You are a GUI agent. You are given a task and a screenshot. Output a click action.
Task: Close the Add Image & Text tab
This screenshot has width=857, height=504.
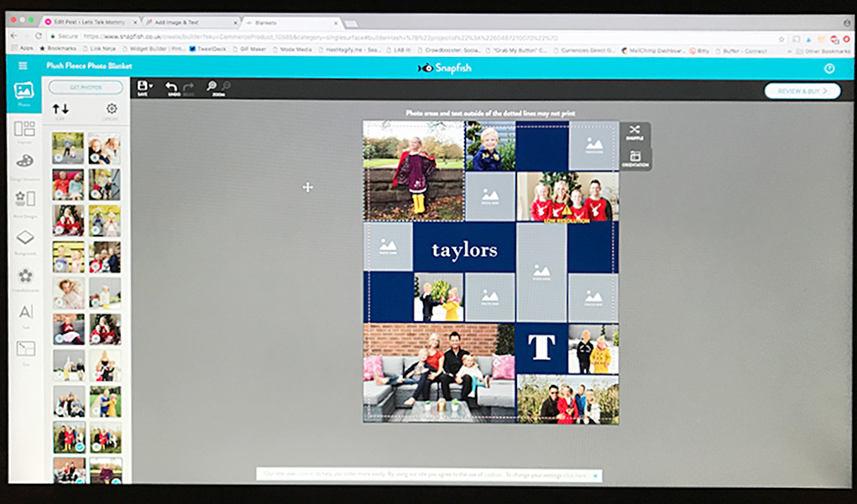(x=236, y=23)
